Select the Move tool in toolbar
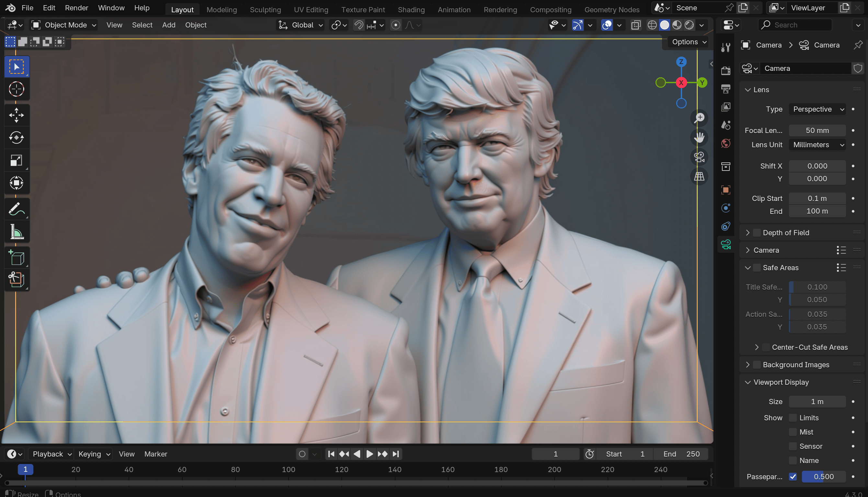The image size is (868, 497). pos(17,115)
